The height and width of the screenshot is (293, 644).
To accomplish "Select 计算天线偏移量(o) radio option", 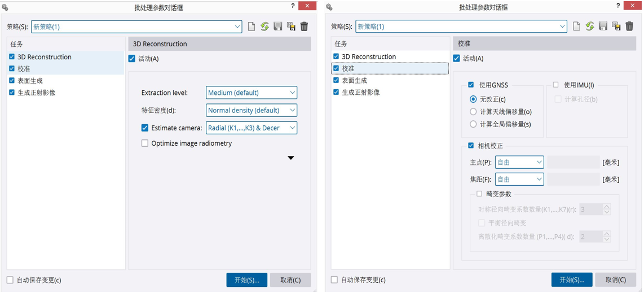I will 473,112.
